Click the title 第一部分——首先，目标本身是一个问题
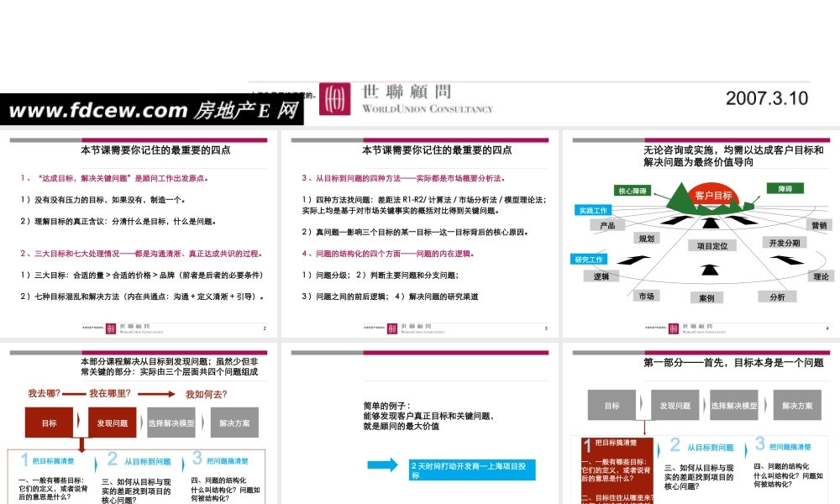The height and width of the screenshot is (504, 840). click(733, 363)
